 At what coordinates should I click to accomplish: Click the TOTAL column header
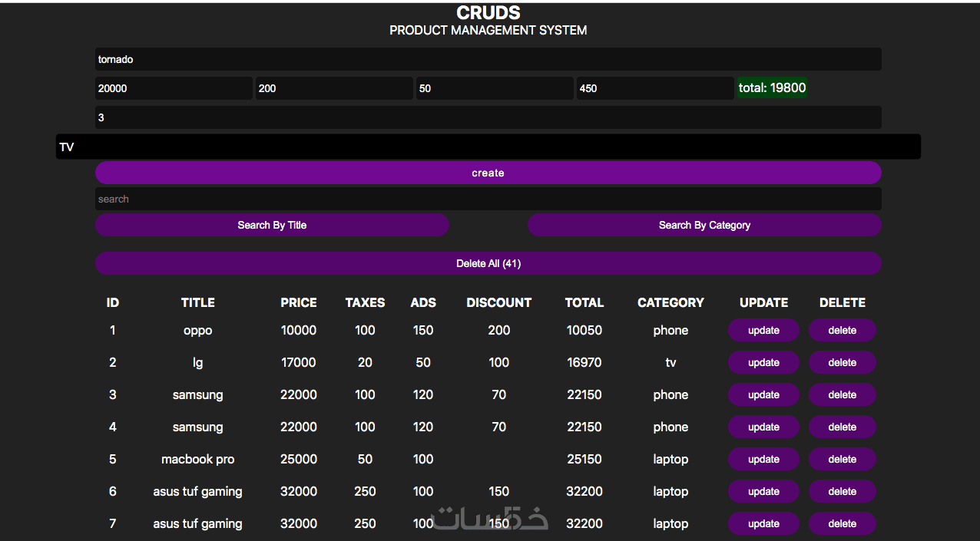(x=584, y=302)
